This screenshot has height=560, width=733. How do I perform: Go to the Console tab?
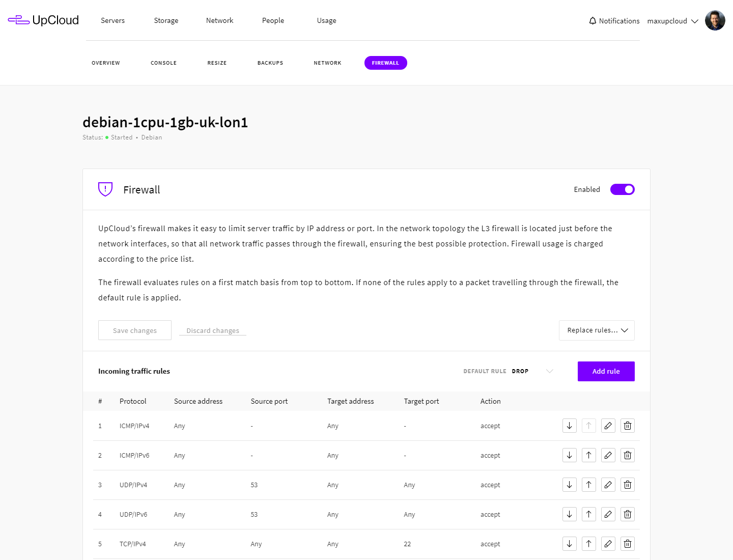[x=163, y=63]
